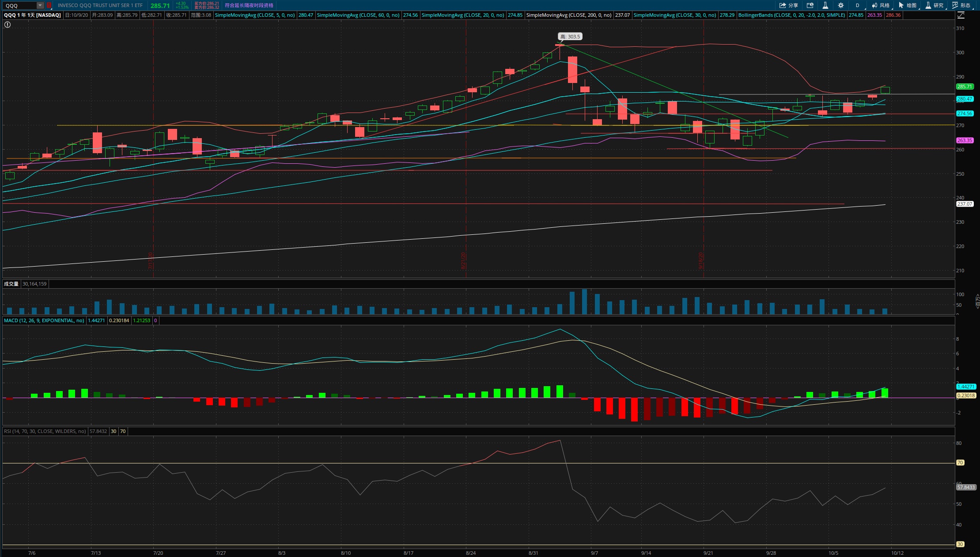Click the 285.71 price axis tag
The height and width of the screenshot is (557, 980).
click(x=965, y=87)
